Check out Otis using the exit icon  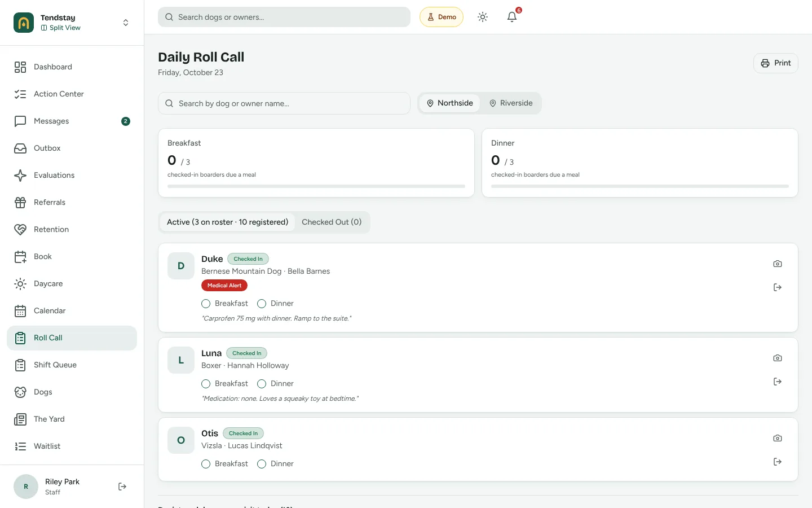click(x=778, y=462)
